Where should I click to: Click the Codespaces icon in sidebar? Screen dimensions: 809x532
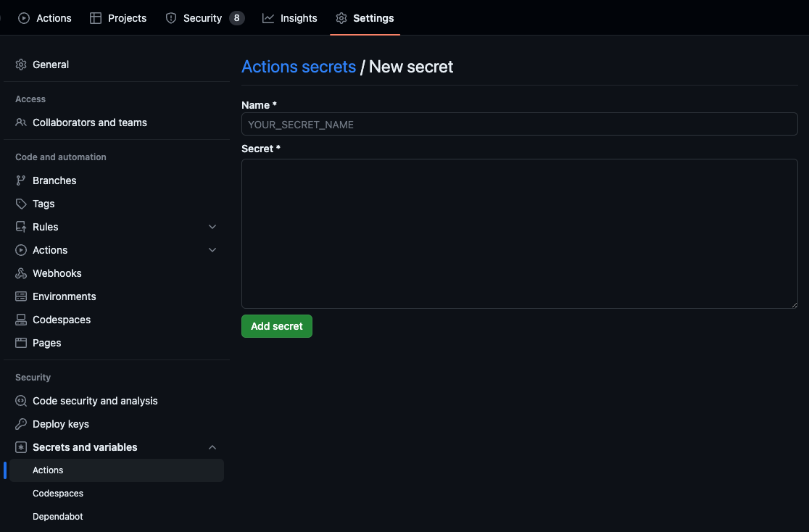pyautogui.click(x=20, y=320)
